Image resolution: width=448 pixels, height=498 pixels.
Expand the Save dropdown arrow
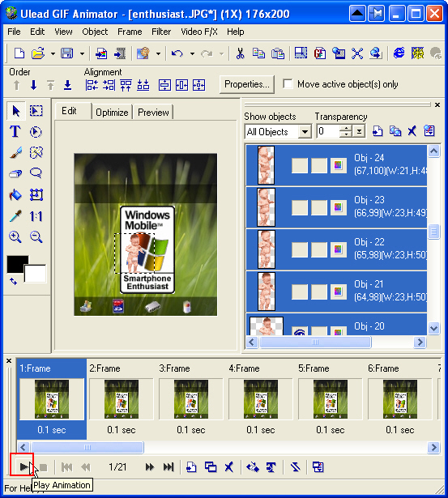(82, 53)
